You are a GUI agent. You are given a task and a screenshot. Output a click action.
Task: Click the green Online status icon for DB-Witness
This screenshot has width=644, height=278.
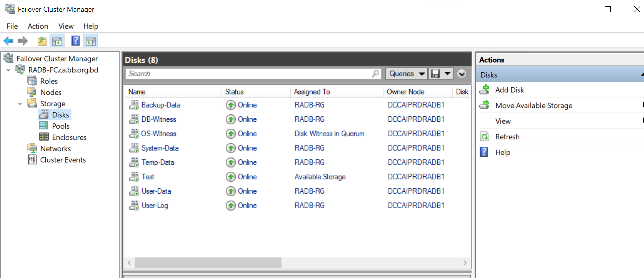(231, 119)
